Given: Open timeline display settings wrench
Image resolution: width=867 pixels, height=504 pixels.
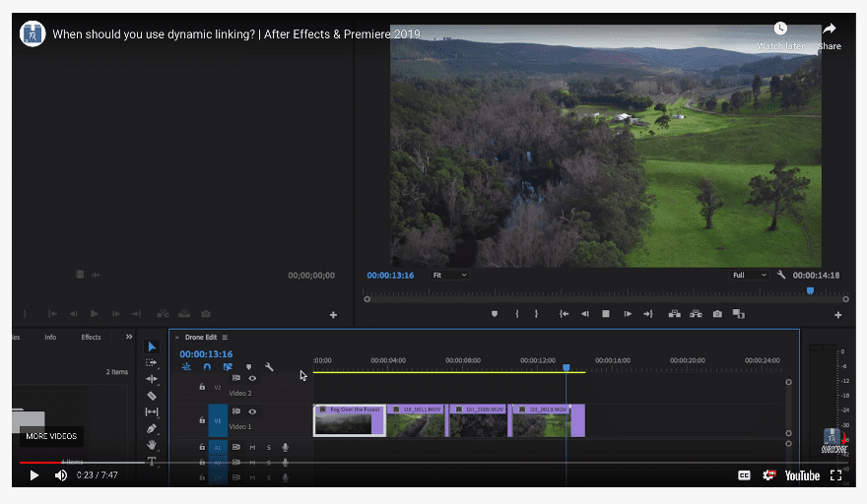Looking at the screenshot, I should pos(269,367).
